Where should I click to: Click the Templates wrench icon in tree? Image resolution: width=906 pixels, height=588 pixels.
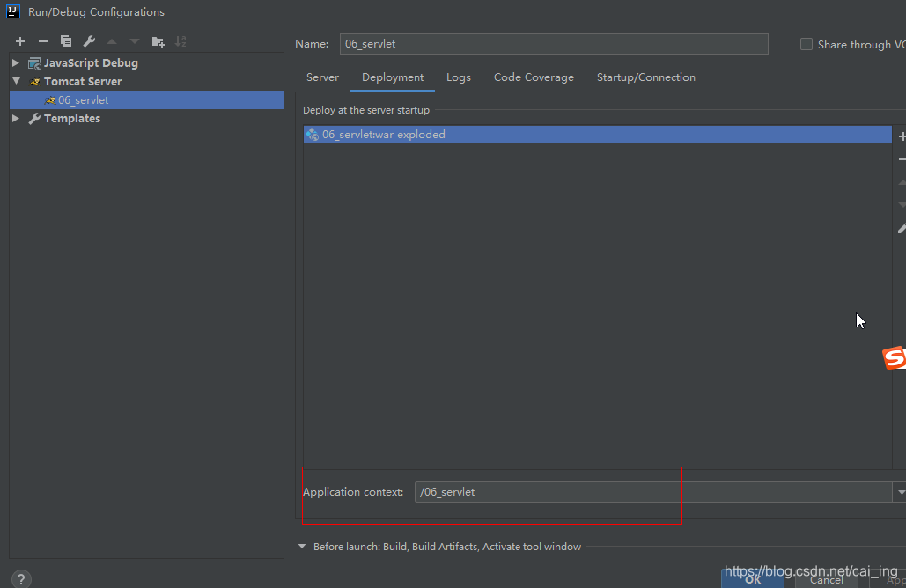tap(34, 119)
